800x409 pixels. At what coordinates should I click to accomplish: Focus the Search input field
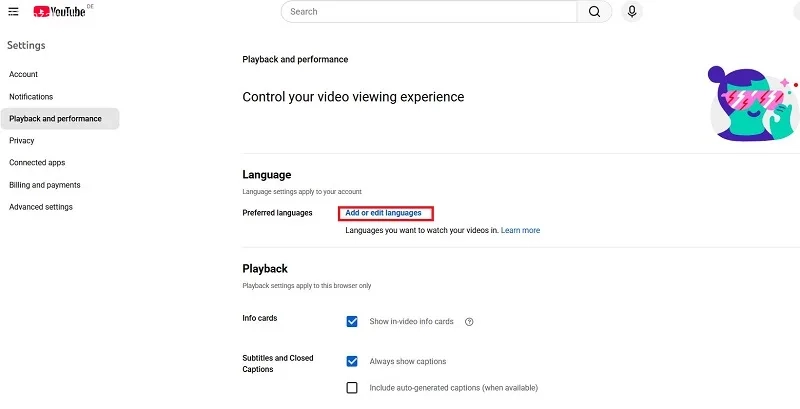(x=429, y=12)
